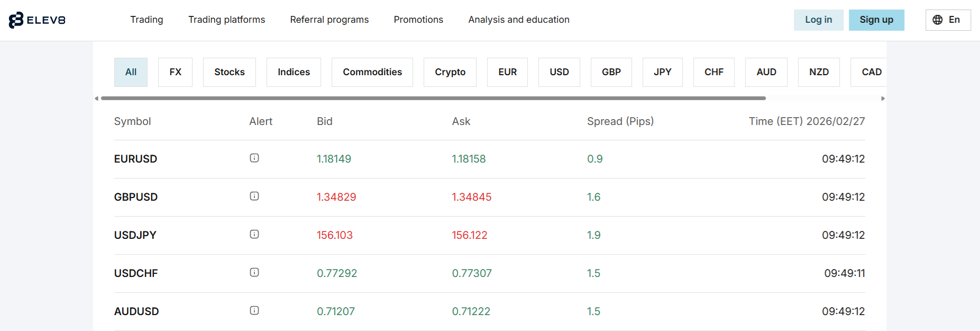Filter by CAD currency
Image resolution: width=980 pixels, height=331 pixels.
tap(869, 72)
